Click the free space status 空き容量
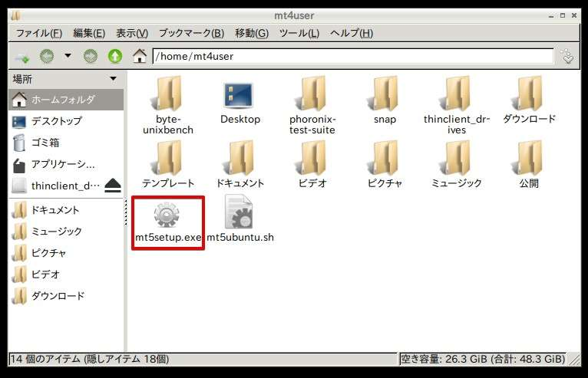 tap(483, 360)
